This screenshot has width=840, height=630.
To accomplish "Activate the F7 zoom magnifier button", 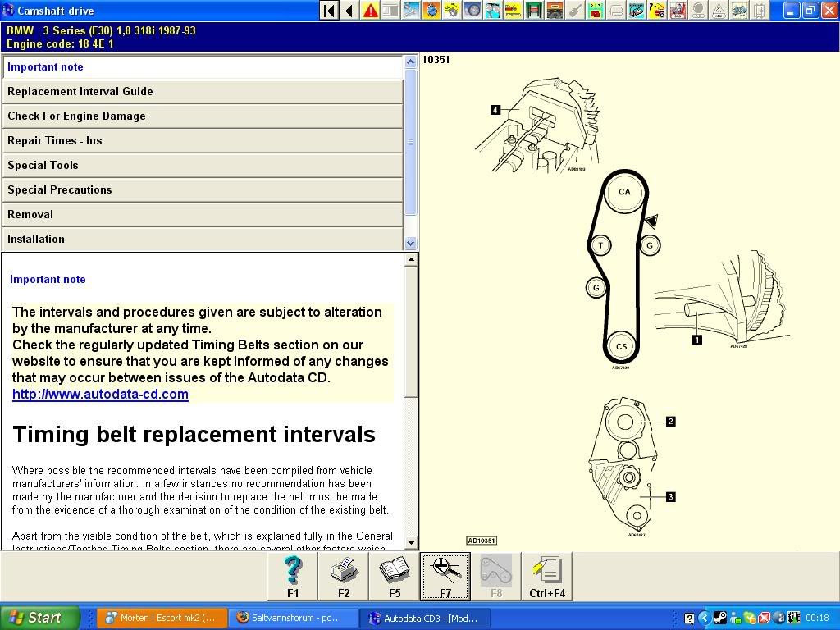I will click(445, 577).
